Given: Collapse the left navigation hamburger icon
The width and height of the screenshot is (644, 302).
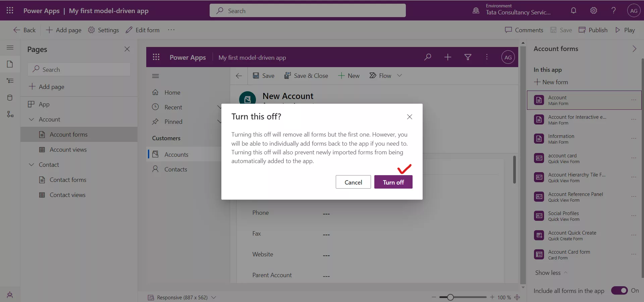Looking at the screenshot, I should [x=10, y=48].
